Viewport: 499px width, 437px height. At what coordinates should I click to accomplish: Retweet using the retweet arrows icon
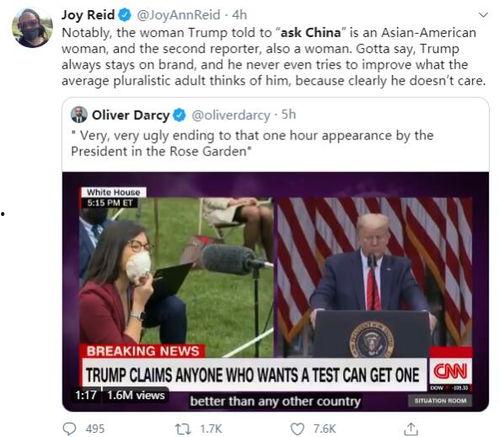(x=183, y=429)
